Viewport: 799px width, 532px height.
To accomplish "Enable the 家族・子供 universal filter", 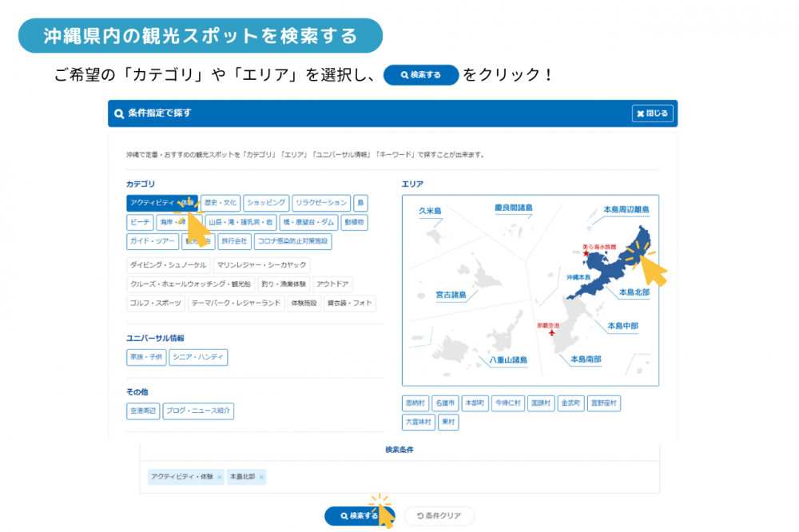I will (146, 357).
